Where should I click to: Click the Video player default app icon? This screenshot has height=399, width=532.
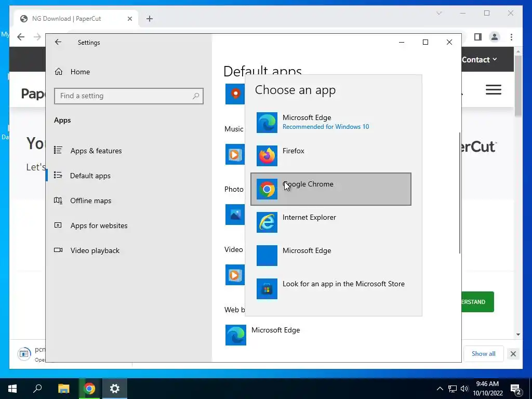click(235, 275)
